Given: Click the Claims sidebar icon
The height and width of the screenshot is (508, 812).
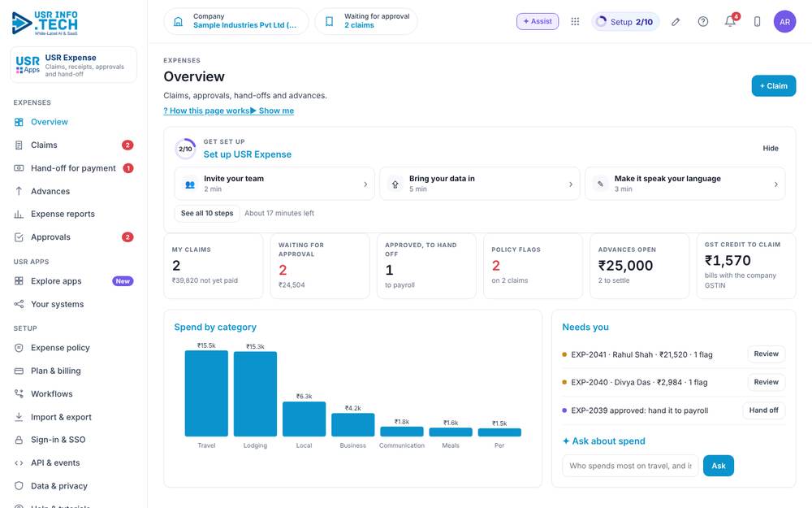Looking at the screenshot, I should (19, 145).
